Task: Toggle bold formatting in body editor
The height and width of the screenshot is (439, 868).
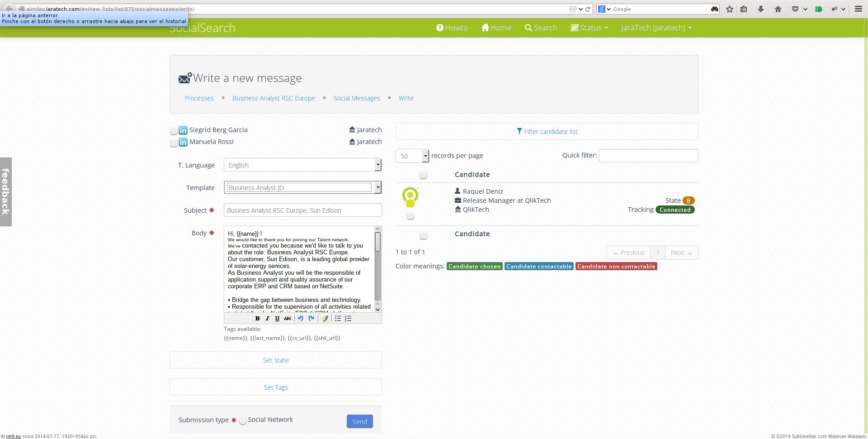Action: point(257,319)
